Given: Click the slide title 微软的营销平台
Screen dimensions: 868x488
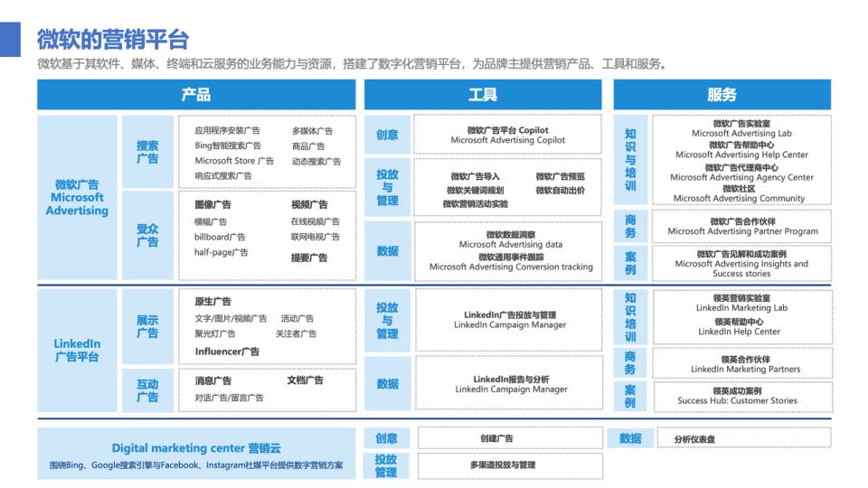Looking at the screenshot, I should click(113, 39).
